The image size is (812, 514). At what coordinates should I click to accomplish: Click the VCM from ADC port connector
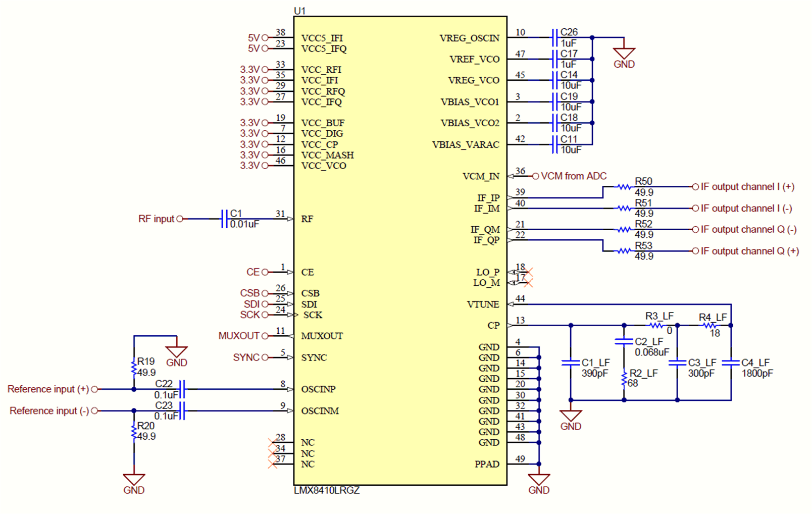tap(535, 176)
